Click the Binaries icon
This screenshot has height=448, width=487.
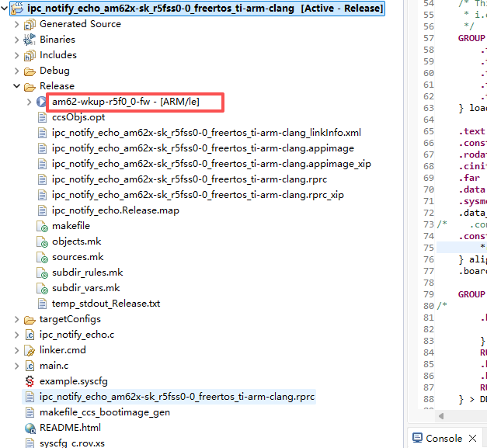(30, 40)
